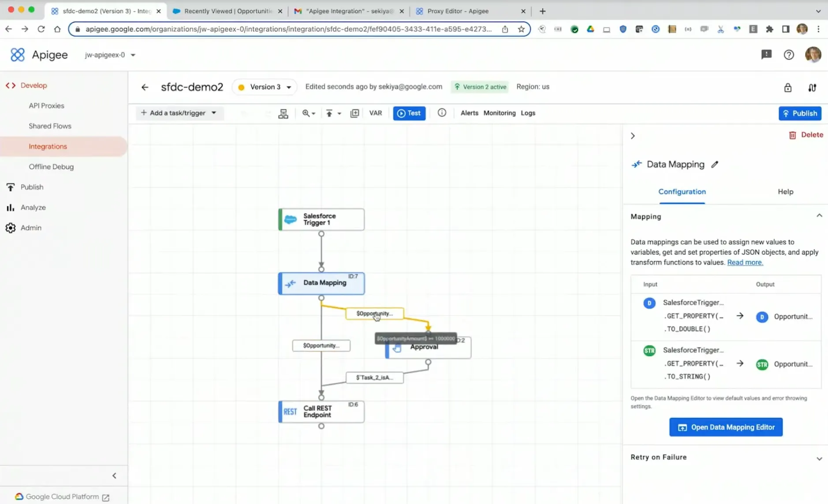Click the browser home icon
This screenshot has width=828, height=504.
[x=57, y=29]
